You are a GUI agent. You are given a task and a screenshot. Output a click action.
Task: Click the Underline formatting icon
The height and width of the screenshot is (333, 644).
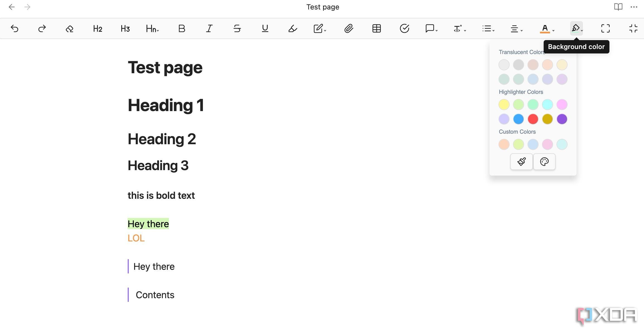[x=264, y=28]
